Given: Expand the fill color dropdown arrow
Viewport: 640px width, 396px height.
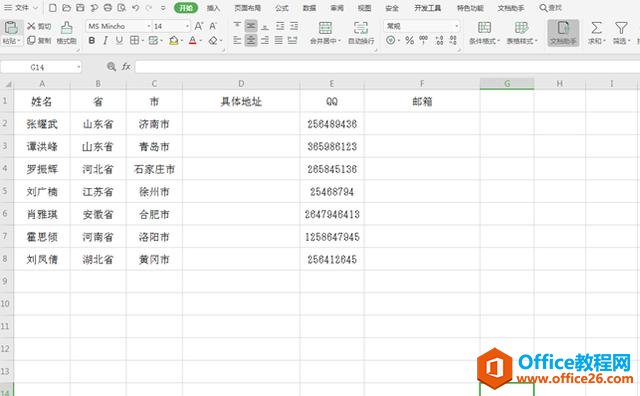Looking at the screenshot, I should click(x=181, y=40).
